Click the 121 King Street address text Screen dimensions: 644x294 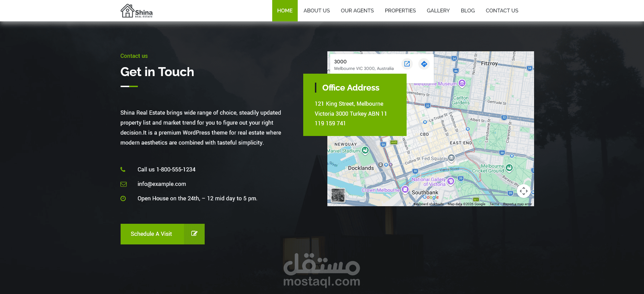click(x=351, y=114)
